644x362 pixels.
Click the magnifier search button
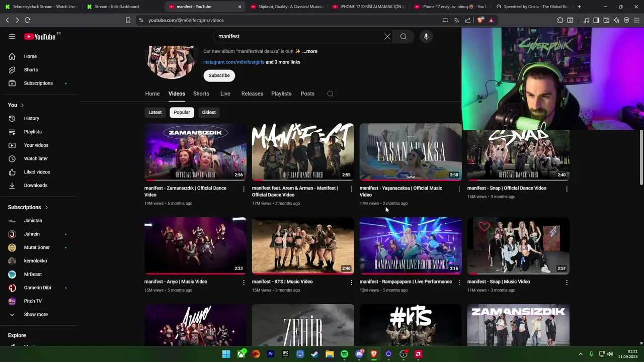404,36
